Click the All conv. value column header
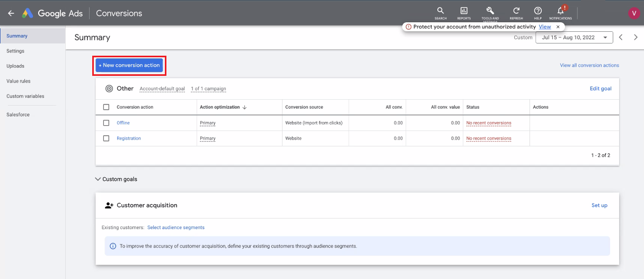The width and height of the screenshot is (644, 279). [x=445, y=107]
